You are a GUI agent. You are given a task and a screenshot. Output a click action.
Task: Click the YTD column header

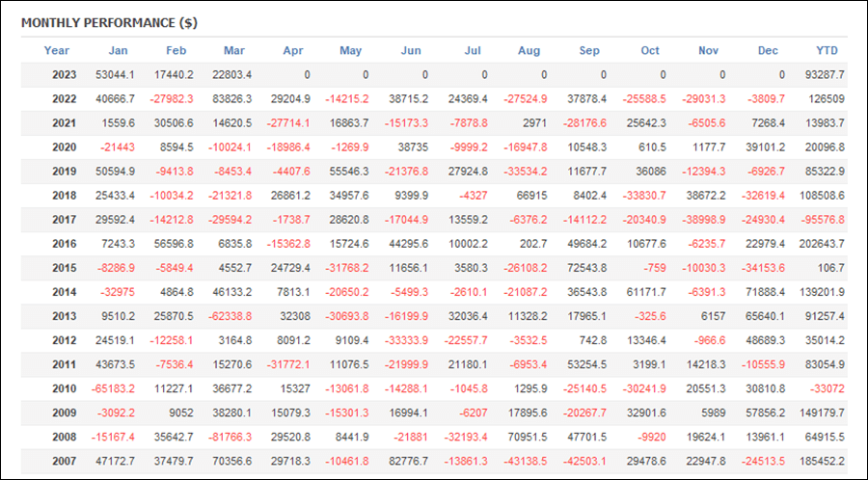point(827,50)
